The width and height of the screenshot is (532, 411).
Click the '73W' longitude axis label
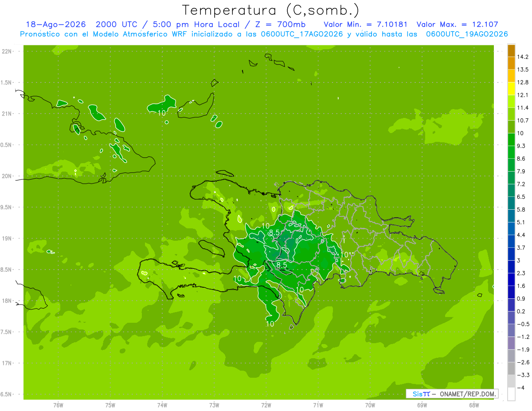tap(214, 405)
